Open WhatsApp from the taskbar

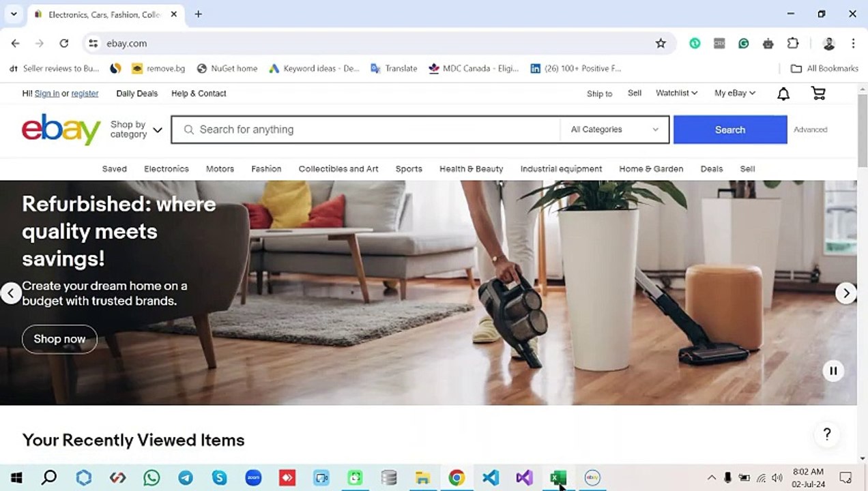(x=151, y=477)
